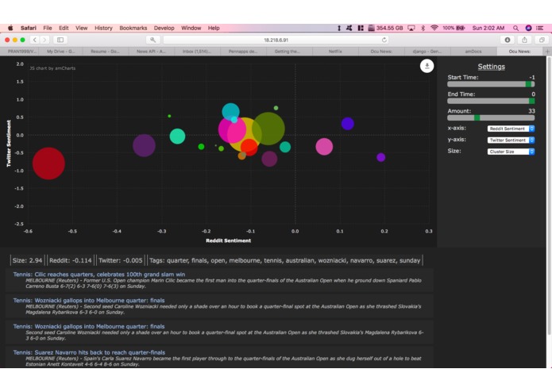Switch to the amDocs tab
Viewport: 552px width, 392px height.
[x=473, y=52]
